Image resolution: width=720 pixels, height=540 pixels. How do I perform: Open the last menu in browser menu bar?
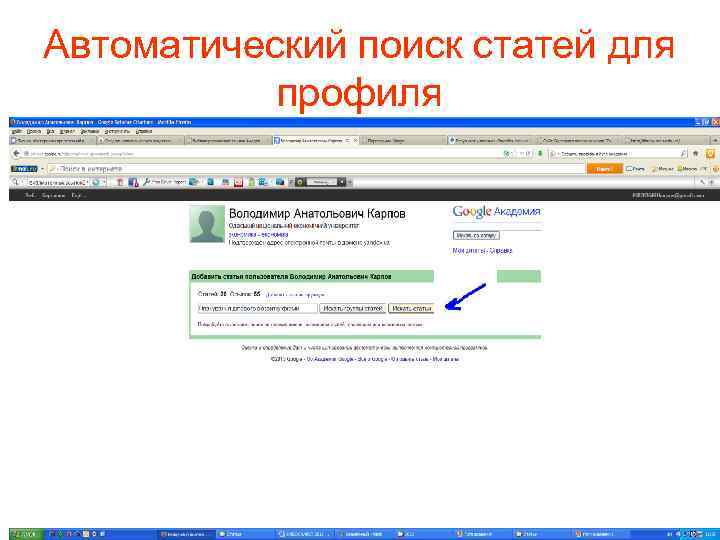coord(144,131)
